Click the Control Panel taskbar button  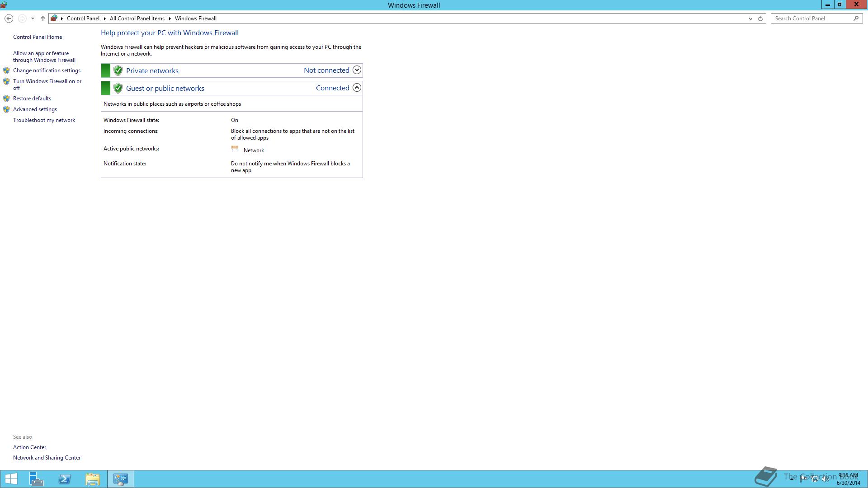[121, 479]
